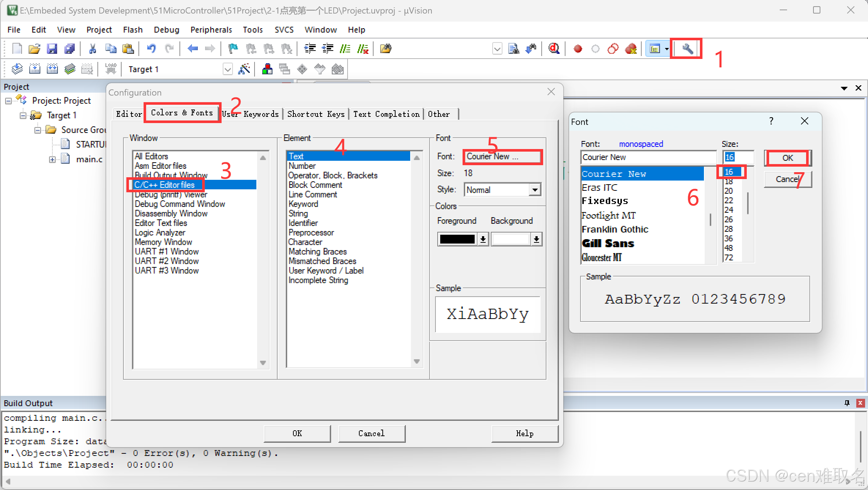
Task: Click Manage Project Items colored blocks icon
Action: point(267,69)
